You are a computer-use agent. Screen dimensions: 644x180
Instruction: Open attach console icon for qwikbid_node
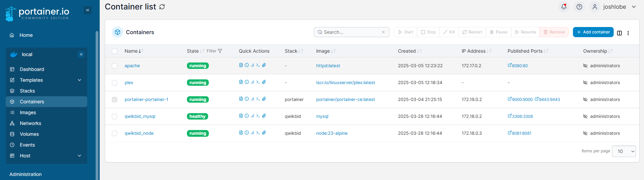coord(264,133)
